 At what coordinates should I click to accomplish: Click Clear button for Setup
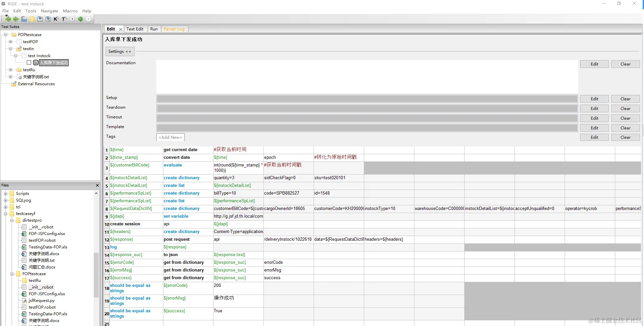625,99
